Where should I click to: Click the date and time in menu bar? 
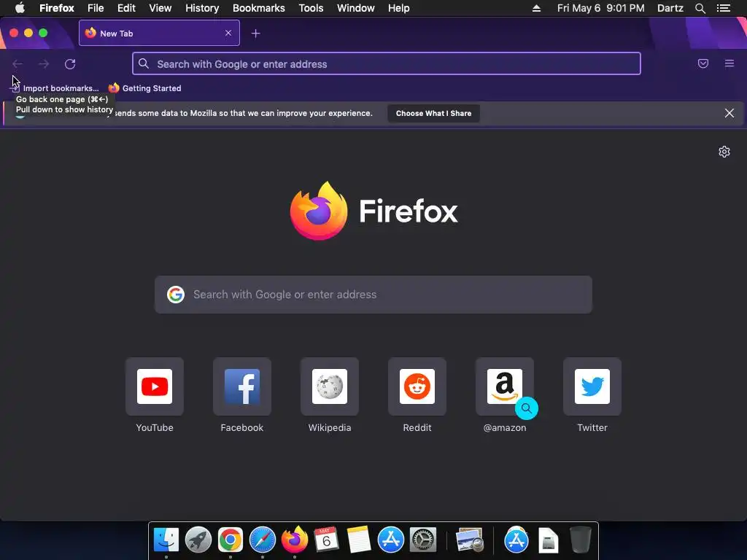[601, 8]
